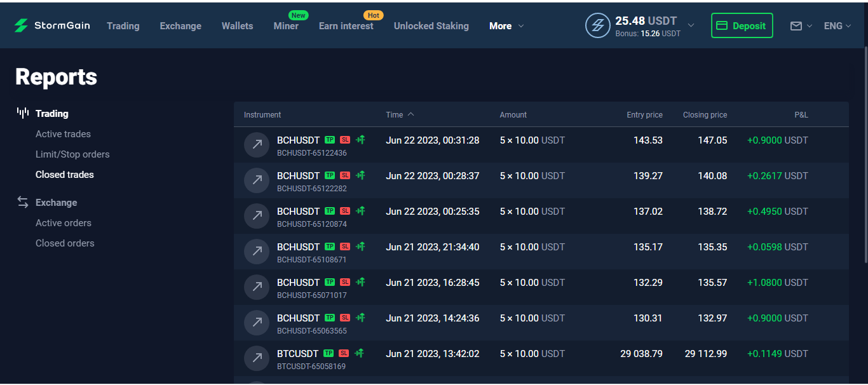Click the Trading section bars icon in sidebar
This screenshot has width=868, height=385.
(23, 113)
